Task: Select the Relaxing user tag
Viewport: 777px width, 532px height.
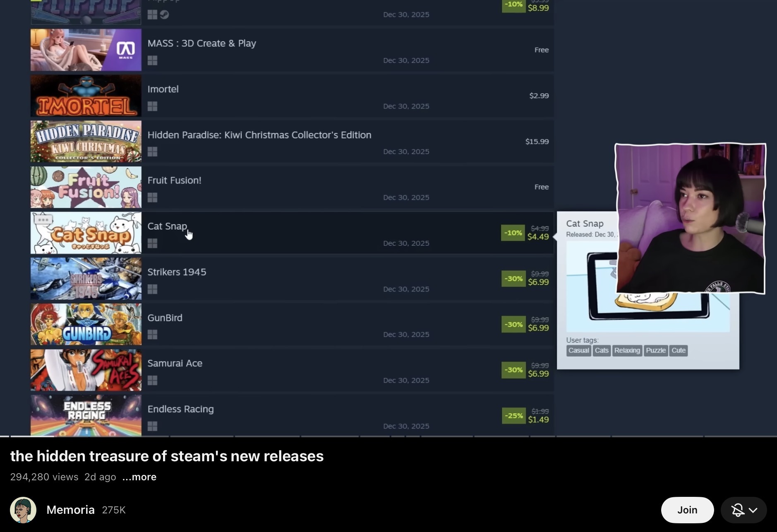Action: (627, 350)
